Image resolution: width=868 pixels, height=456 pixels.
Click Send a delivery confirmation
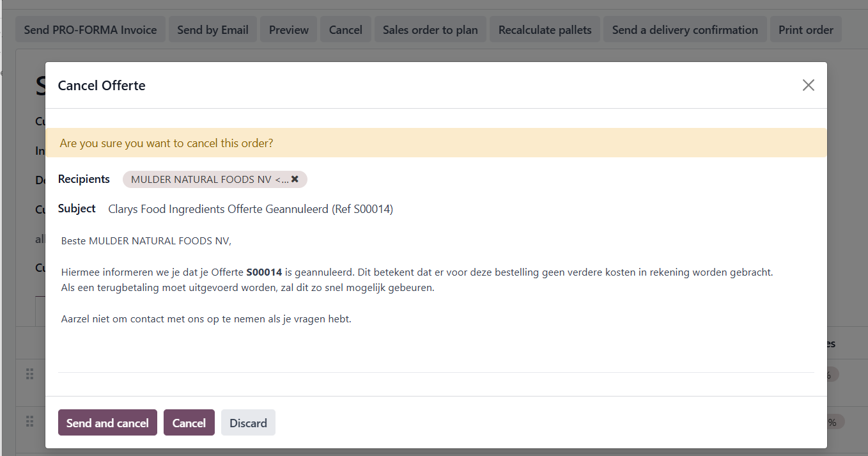(685, 30)
